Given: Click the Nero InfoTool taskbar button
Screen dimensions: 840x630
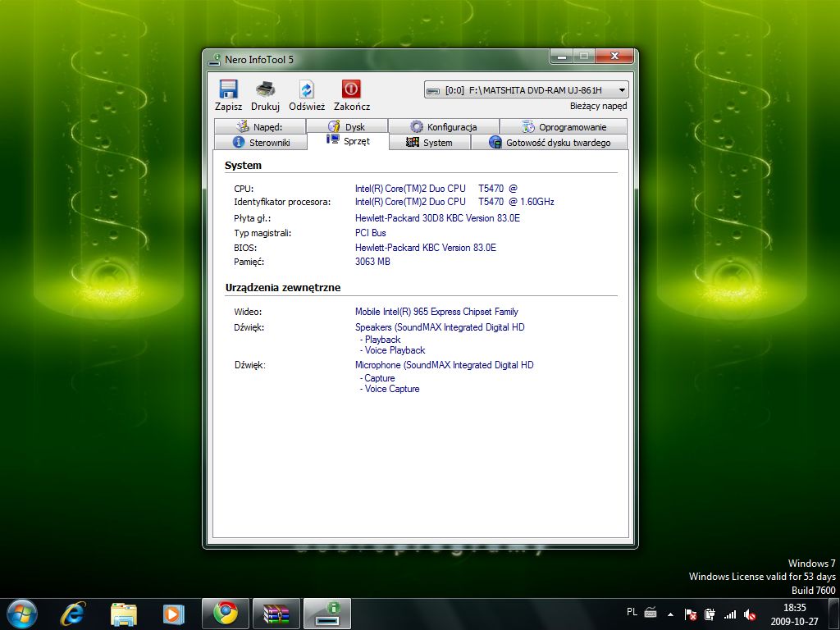Looking at the screenshot, I should point(327,614).
